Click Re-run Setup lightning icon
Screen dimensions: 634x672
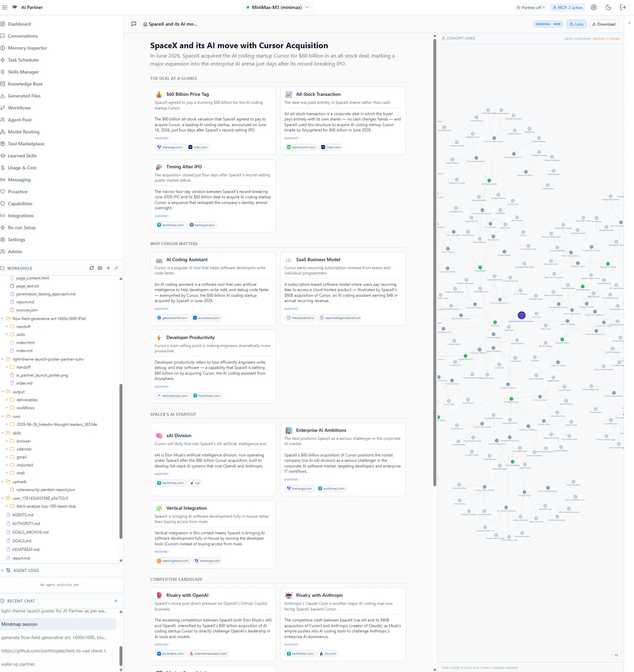point(3,228)
